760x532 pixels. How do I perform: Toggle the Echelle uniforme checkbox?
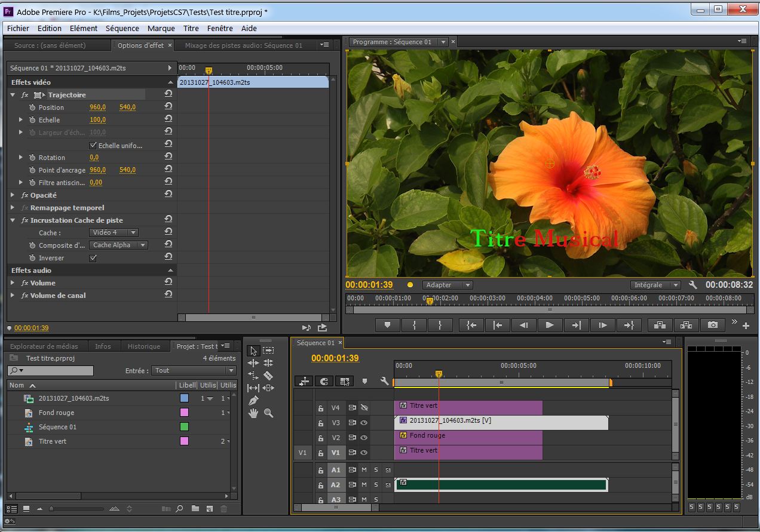[93, 145]
